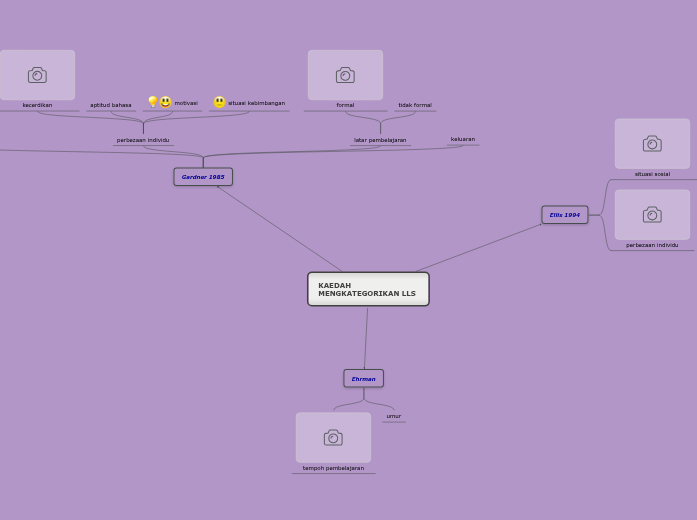The image size is (697, 520).
Task: Select the Ellis 1994 node
Action: pyautogui.click(x=565, y=215)
